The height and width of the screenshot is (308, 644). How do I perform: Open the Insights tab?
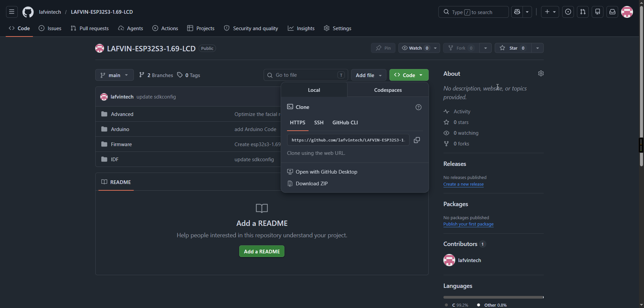[301, 28]
